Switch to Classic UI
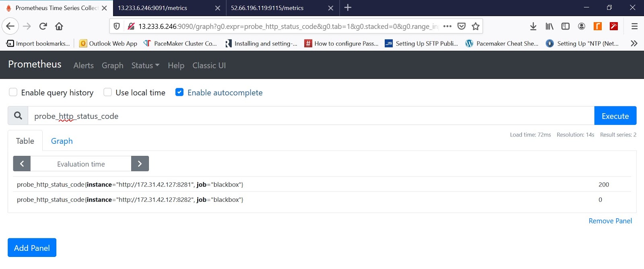 [209, 65]
